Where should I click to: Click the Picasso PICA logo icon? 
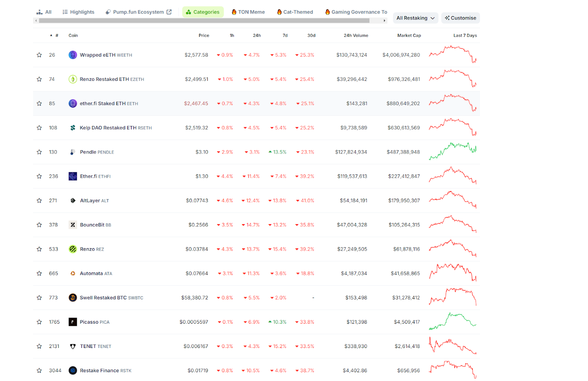pyautogui.click(x=73, y=322)
